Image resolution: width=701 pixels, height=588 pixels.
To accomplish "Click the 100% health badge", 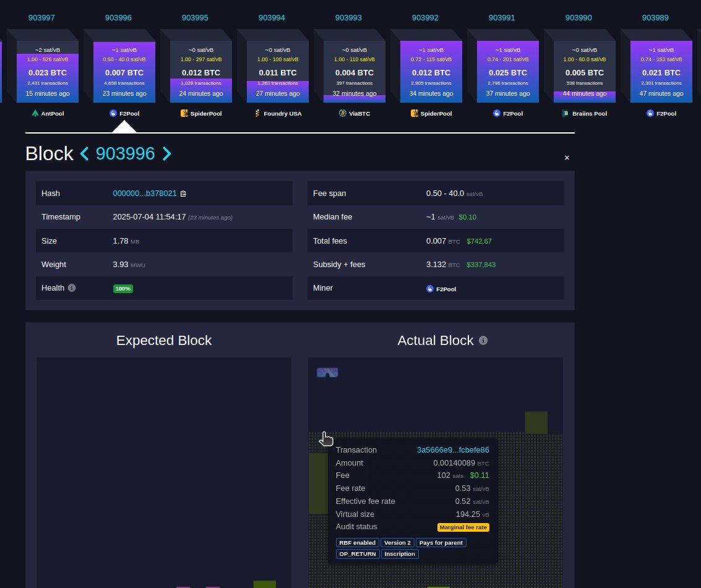I will coord(123,289).
